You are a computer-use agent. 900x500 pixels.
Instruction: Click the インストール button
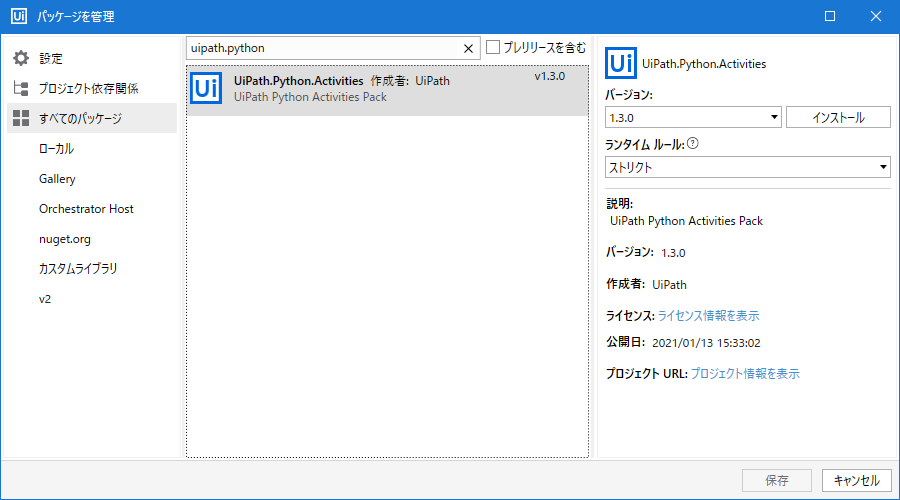coord(838,117)
